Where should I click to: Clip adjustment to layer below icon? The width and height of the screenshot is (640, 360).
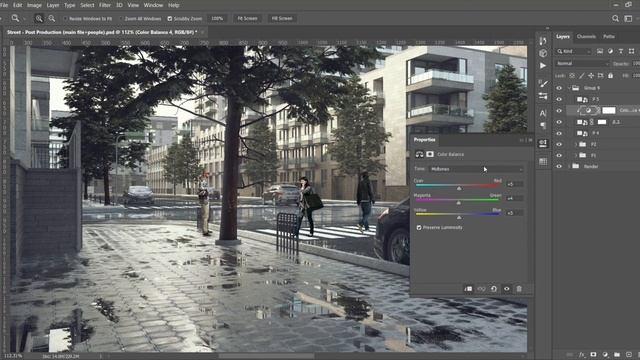468,289
